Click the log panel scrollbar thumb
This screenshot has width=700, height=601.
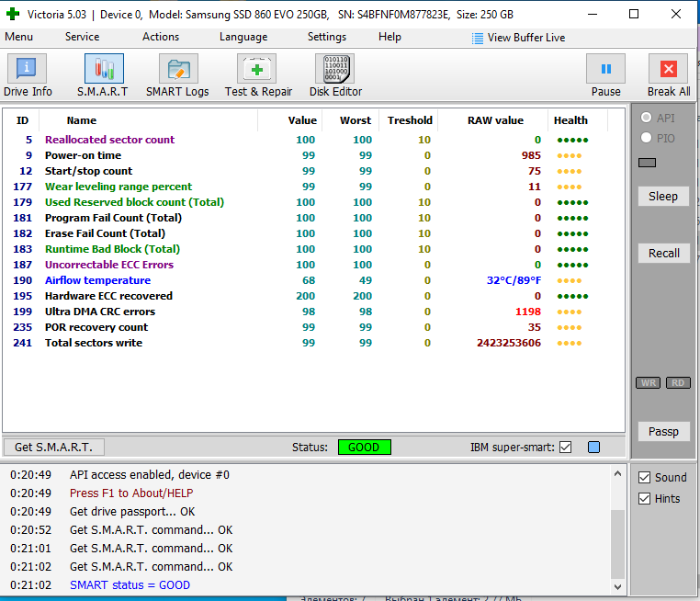tap(618, 544)
